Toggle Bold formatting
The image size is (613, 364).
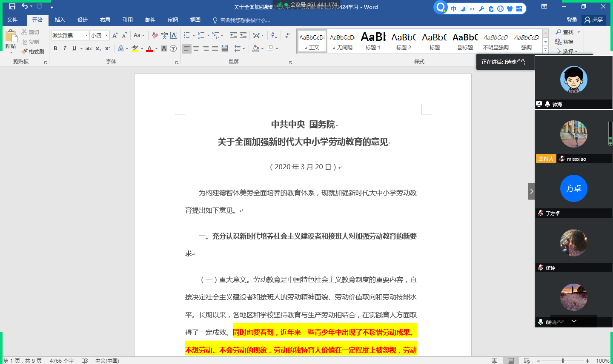point(55,48)
